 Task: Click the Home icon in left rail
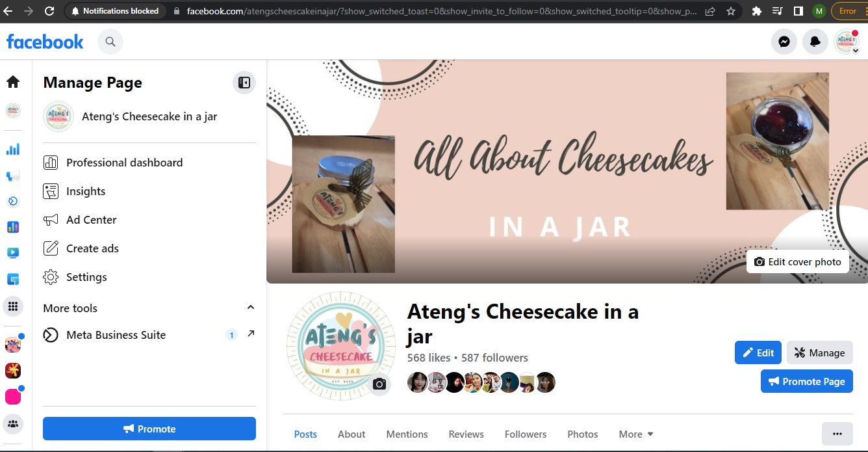pos(13,82)
